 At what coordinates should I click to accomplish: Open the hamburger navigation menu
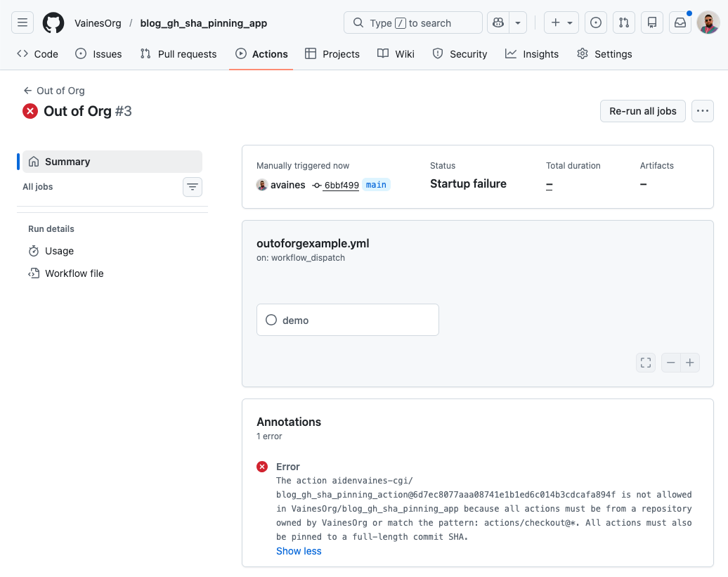22,22
